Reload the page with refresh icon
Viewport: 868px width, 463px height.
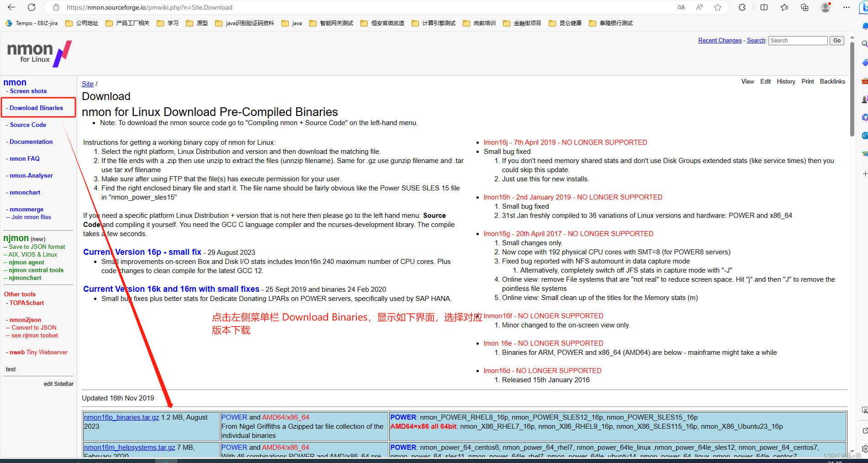32,7
